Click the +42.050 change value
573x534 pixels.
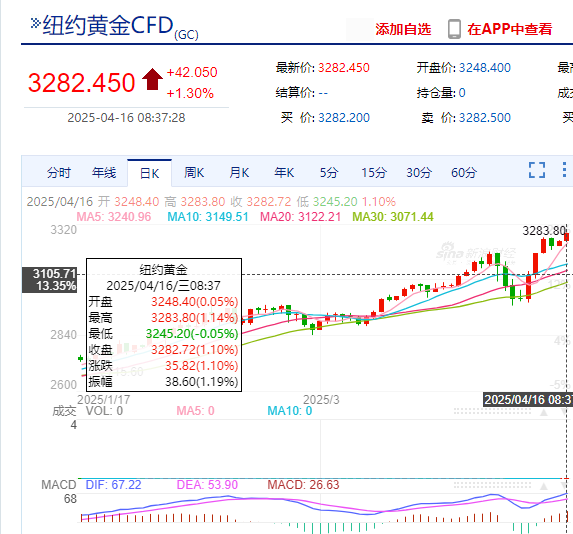pyautogui.click(x=192, y=72)
